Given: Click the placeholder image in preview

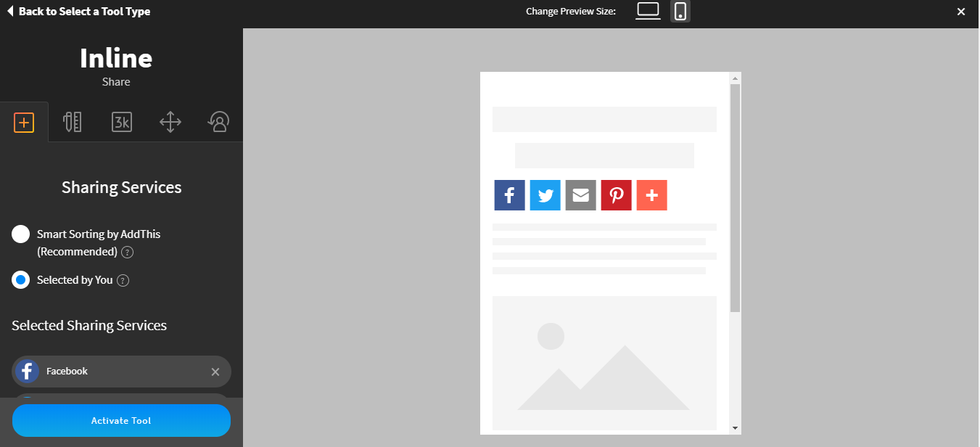Looking at the screenshot, I should [604, 363].
